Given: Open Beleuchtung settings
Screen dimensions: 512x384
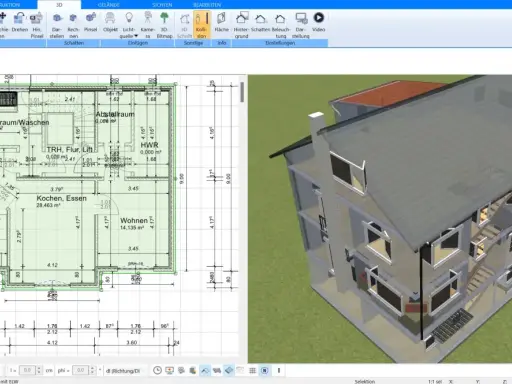Looking at the screenshot, I should (x=281, y=25).
